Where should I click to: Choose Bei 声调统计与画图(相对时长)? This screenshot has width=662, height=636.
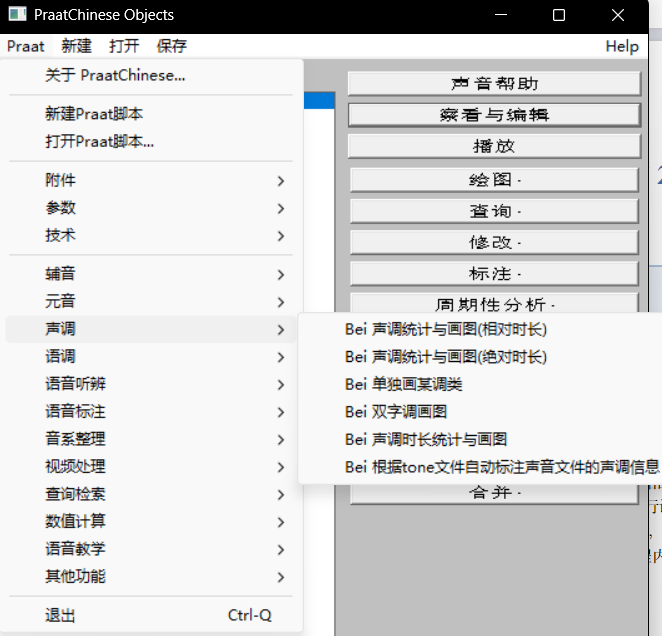(481, 329)
